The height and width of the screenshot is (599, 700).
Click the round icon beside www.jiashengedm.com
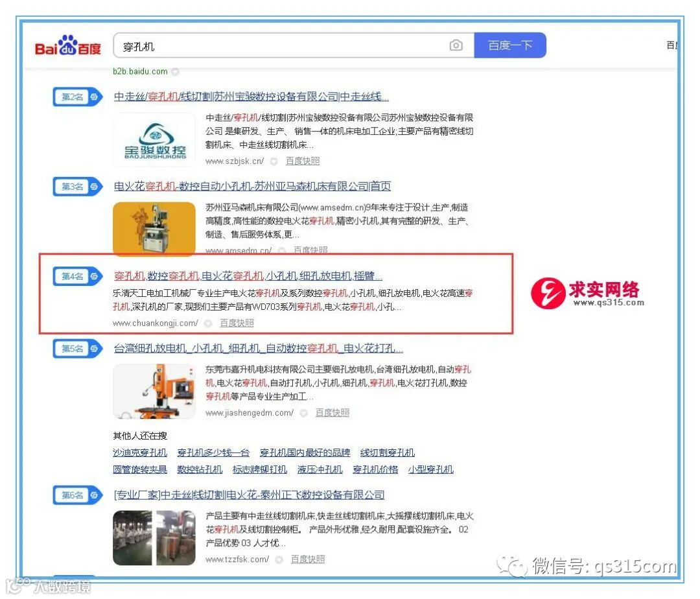pos(304,413)
